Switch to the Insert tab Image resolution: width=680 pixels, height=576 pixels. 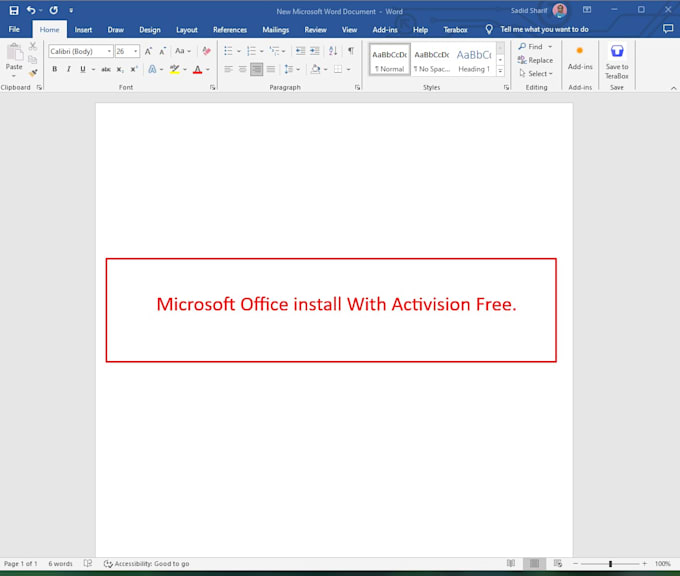(x=83, y=29)
